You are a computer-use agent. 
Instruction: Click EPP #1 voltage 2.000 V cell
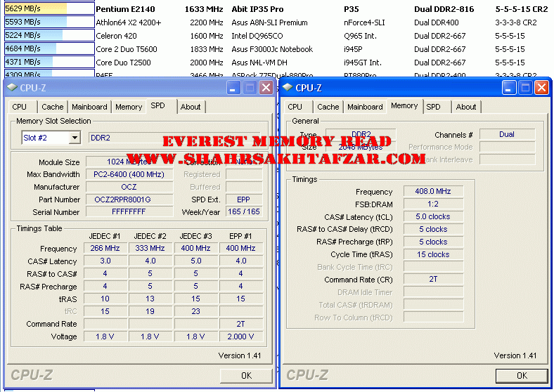coord(241,337)
